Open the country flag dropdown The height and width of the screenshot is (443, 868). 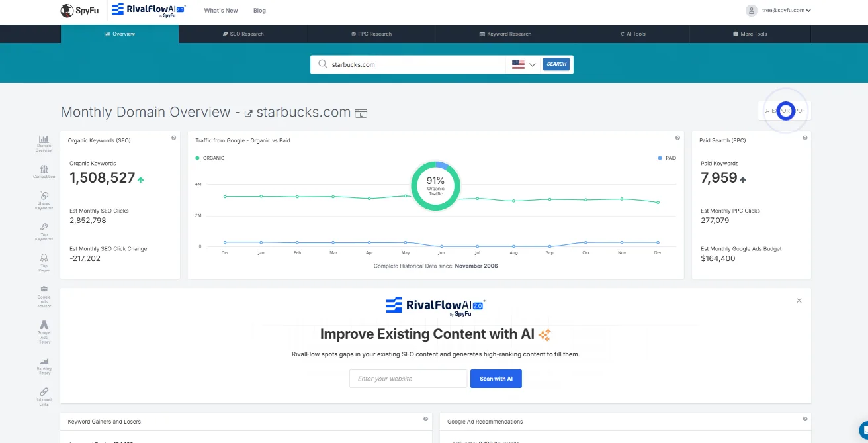click(524, 64)
